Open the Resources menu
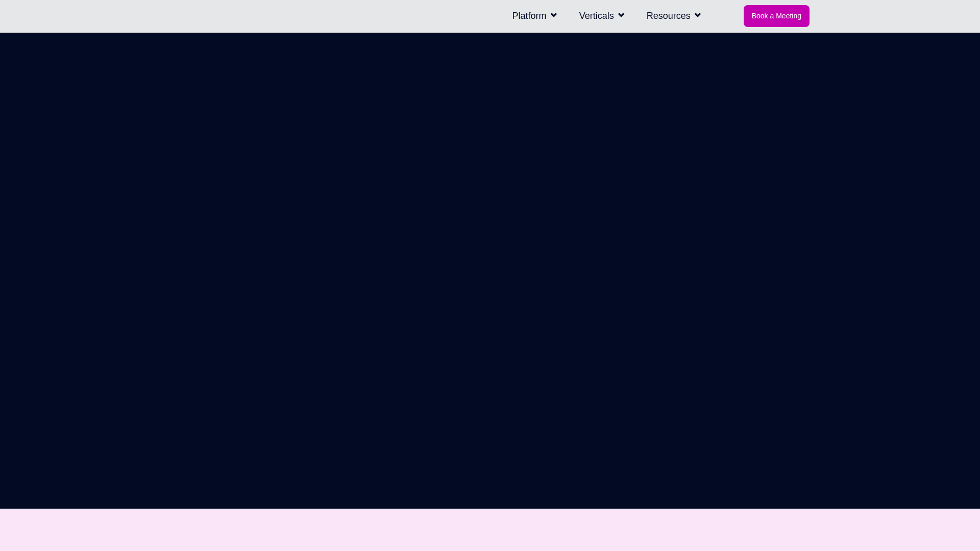The height and width of the screenshot is (551, 980). 668,16
